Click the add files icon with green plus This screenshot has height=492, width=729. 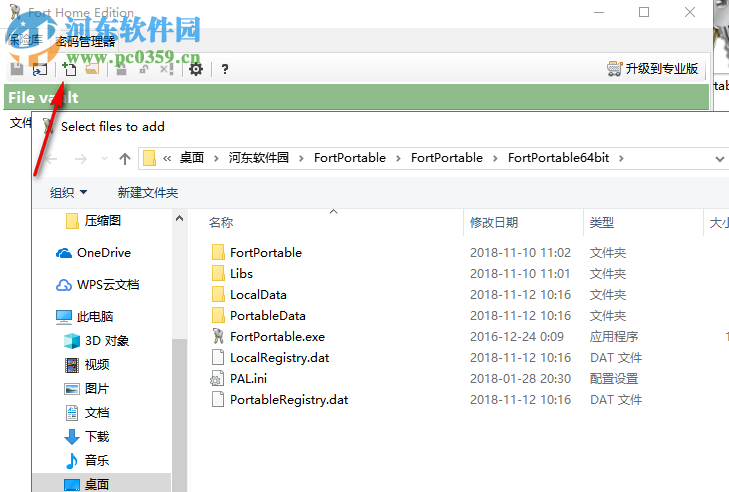[x=70, y=69]
